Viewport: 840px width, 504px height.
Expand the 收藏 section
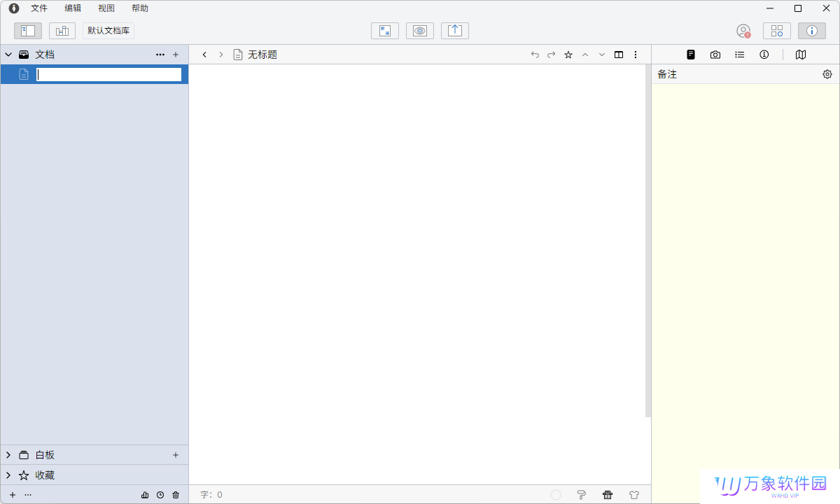pos(8,475)
